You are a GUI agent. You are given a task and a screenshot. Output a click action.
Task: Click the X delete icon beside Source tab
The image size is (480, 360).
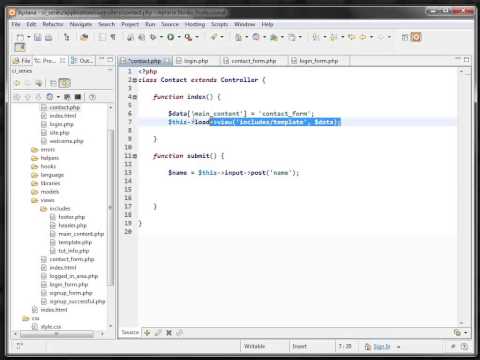tap(169, 332)
